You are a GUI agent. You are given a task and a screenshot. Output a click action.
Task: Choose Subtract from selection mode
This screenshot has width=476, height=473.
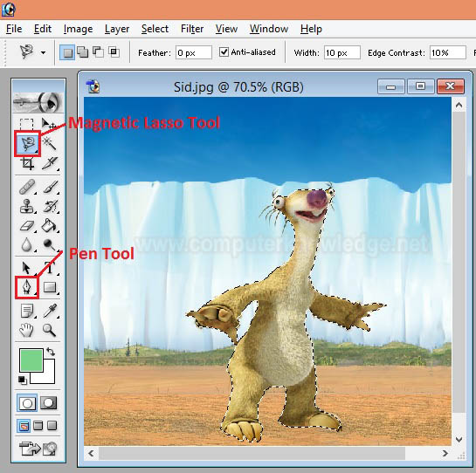coord(98,51)
